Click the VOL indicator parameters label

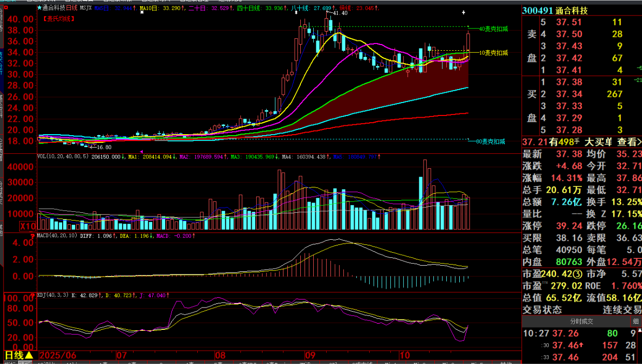coord(63,156)
